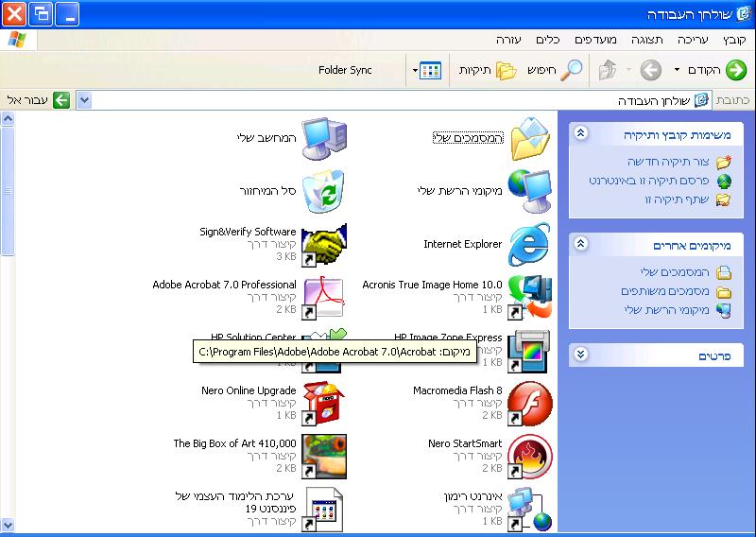Image resolution: width=756 pixels, height=537 pixels.
Task: Select the Nero StartSmart icon
Action: pyautogui.click(x=529, y=457)
